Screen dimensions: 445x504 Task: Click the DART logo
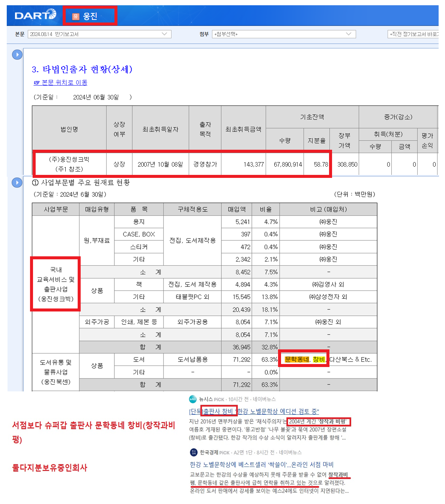click(x=35, y=15)
